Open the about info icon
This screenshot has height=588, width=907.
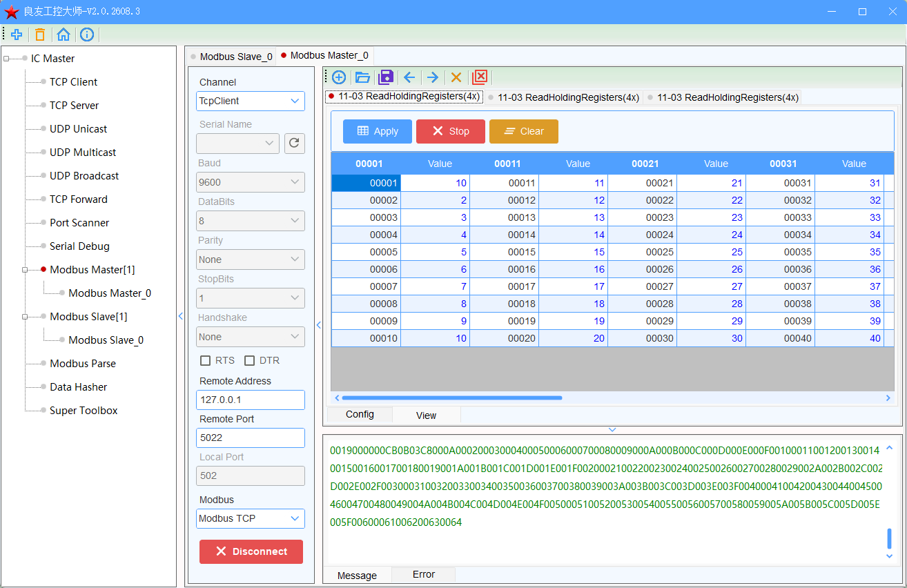(x=87, y=35)
